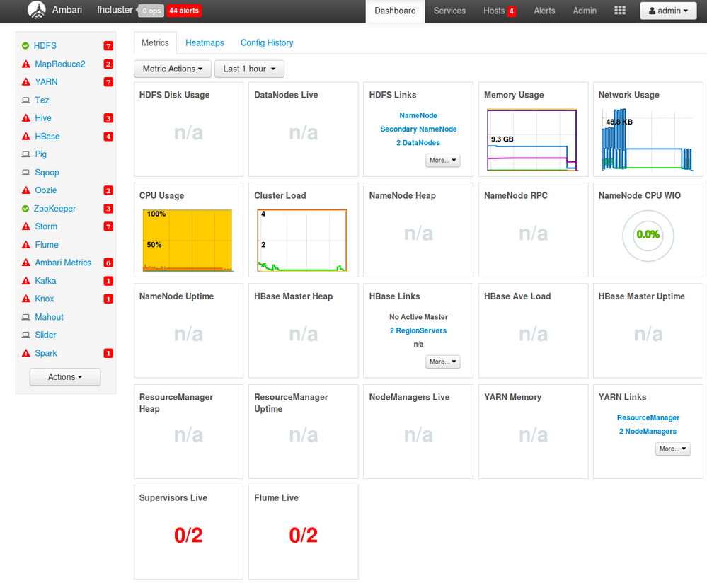Viewport: 707px width, 588px height.
Task: Click the CPU Usage graph
Action: pos(188,241)
